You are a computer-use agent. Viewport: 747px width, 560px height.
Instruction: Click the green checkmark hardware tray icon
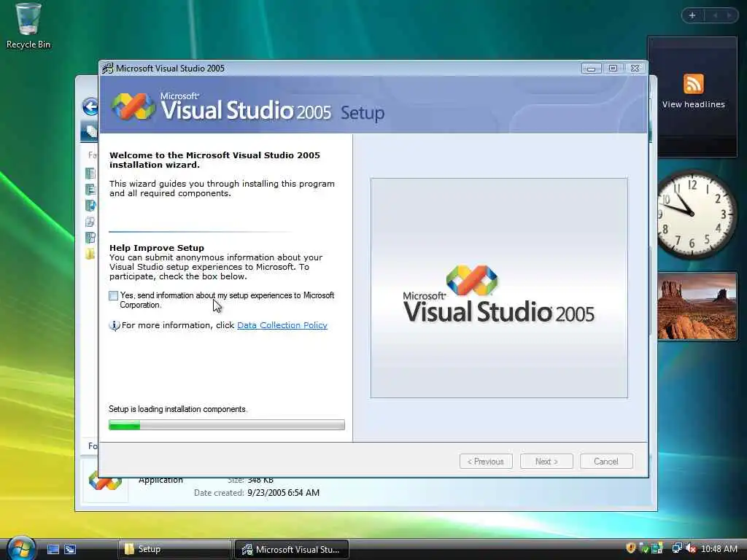coord(643,548)
